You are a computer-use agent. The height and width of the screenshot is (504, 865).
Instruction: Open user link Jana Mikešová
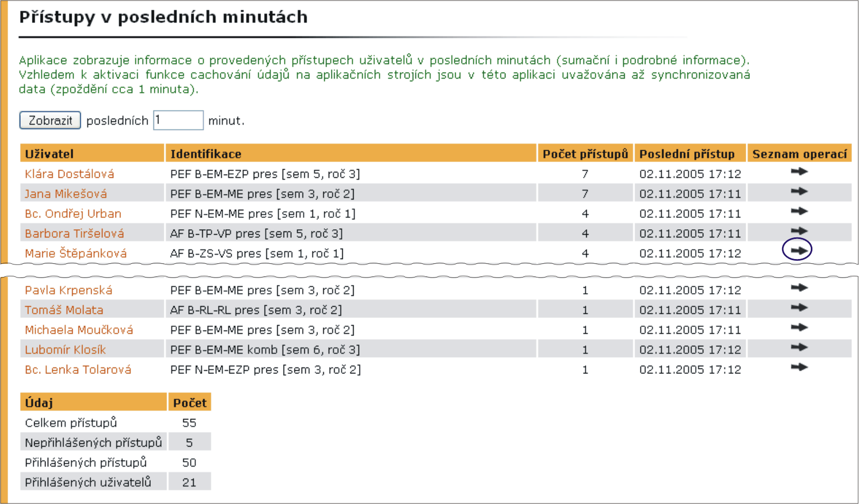pyautogui.click(x=66, y=194)
